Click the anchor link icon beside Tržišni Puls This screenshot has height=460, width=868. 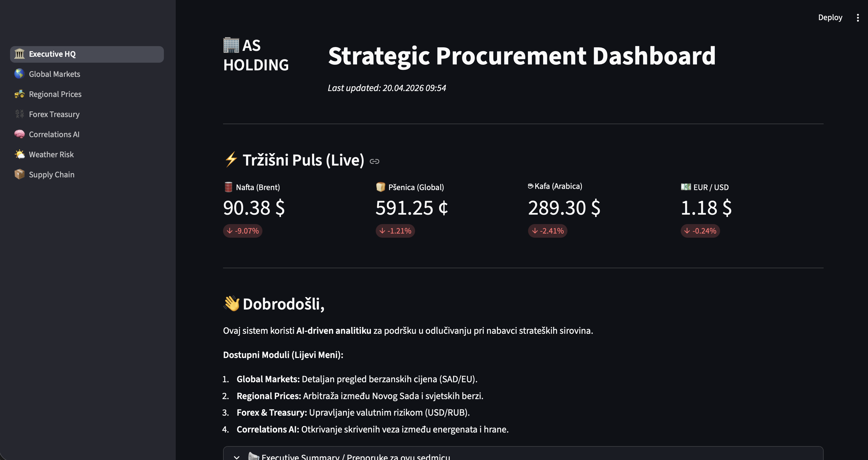point(374,161)
